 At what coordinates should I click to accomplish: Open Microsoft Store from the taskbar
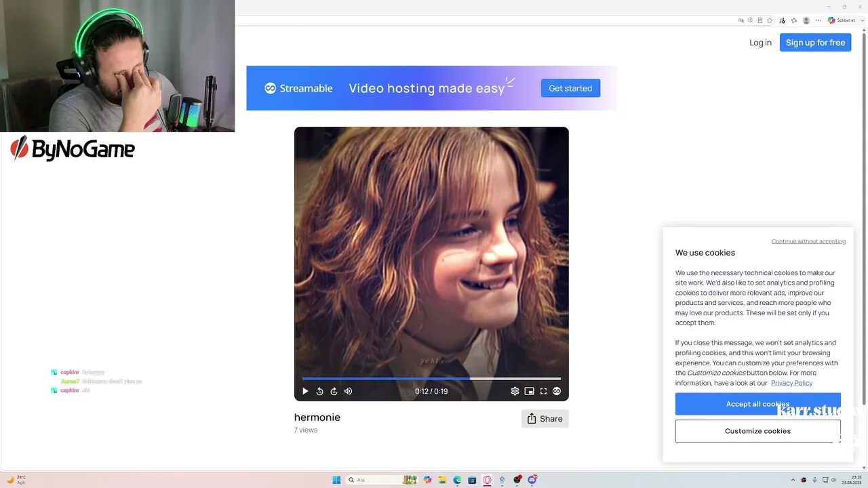click(472, 480)
